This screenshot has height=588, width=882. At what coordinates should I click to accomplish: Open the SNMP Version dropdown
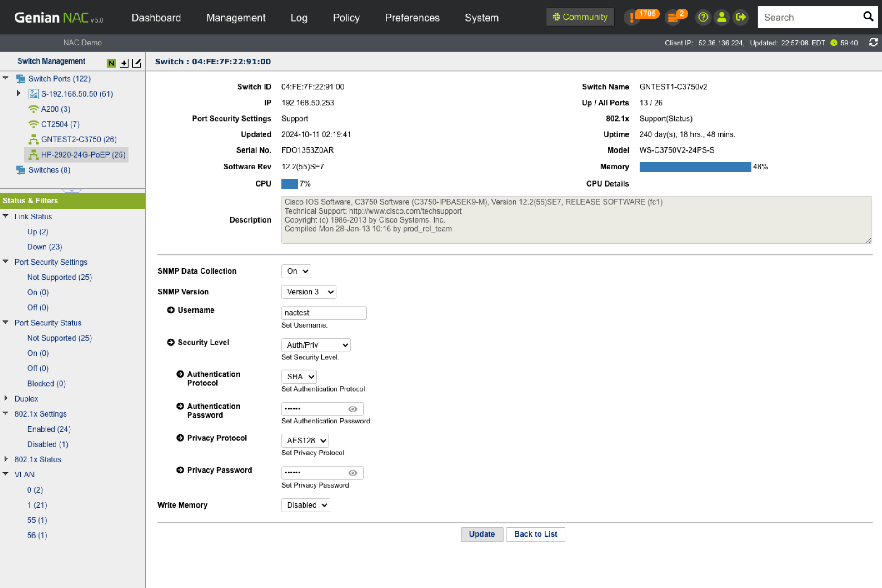pos(309,292)
